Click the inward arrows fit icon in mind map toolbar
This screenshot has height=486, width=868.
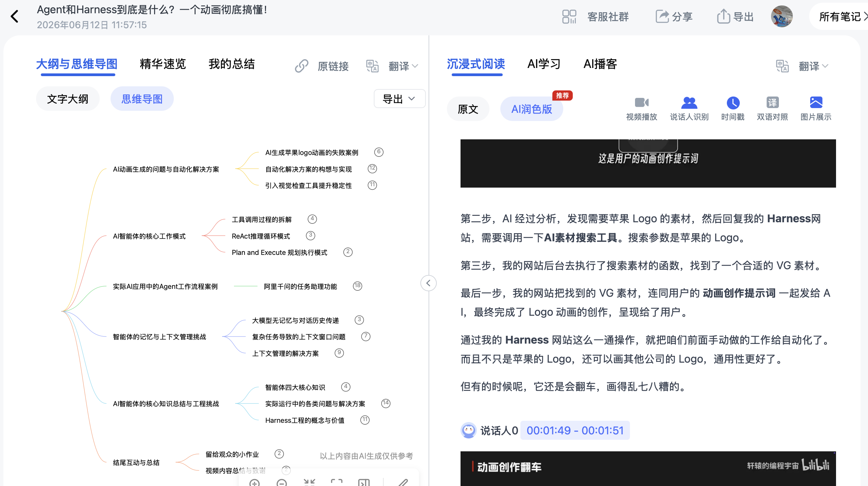(x=309, y=482)
